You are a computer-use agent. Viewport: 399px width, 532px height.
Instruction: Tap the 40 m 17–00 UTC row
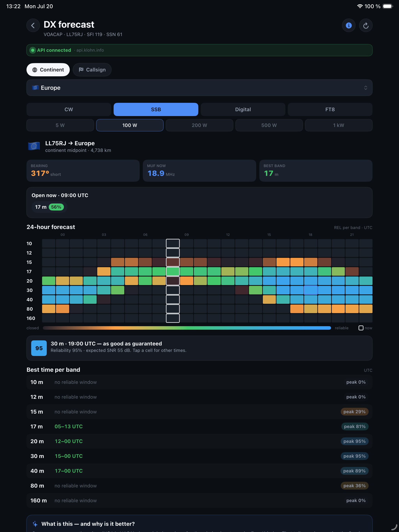click(199, 471)
